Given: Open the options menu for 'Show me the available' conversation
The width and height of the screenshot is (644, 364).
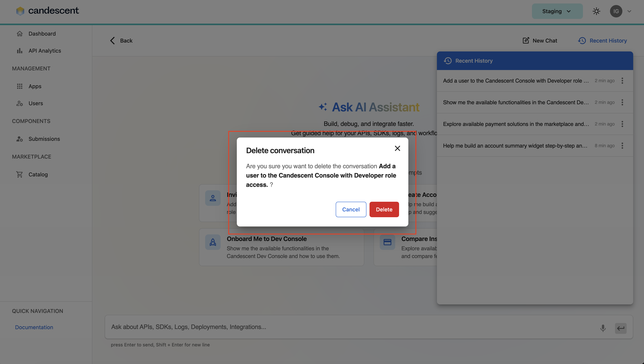Looking at the screenshot, I should (x=622, y=102).
